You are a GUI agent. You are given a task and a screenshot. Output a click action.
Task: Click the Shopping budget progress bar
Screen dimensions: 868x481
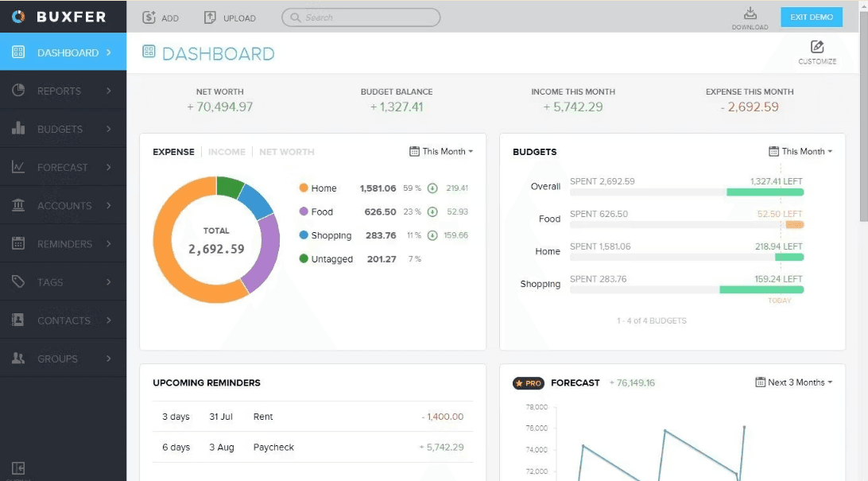(687, 290)
